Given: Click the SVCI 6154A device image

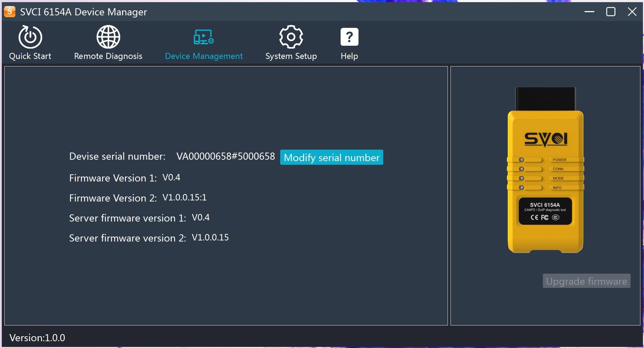Looking at the screenshot, I should pyautogui.click(x=545, y=170).
